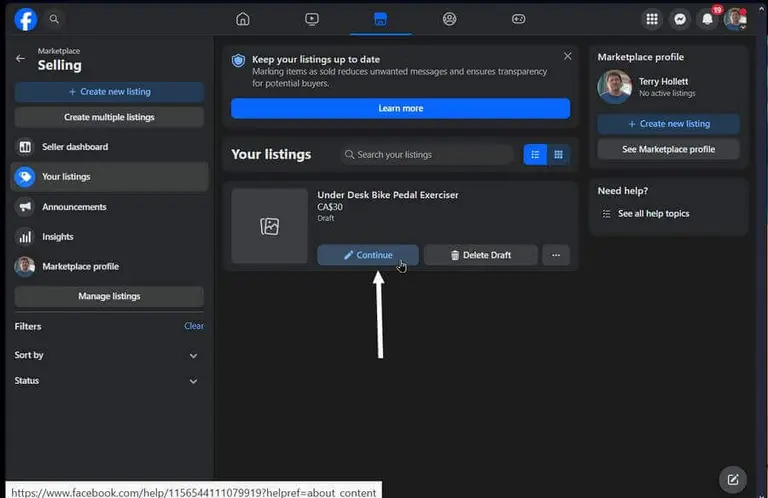This screenshot has height=498, width=768.
Task: Open the Groups tab icon
Action: coord(449,19)
